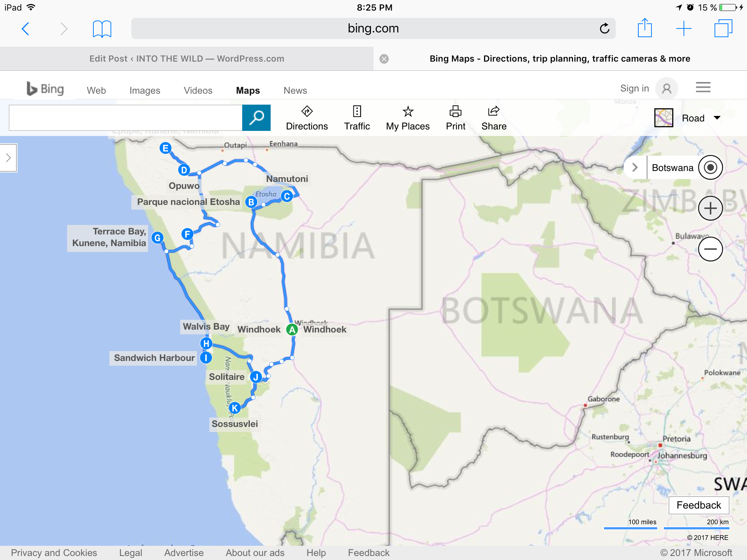Select waypoint A marker at Windhoek
This screenshot has width=747, height=560.
pyautogui.click(x=292, y=330)
